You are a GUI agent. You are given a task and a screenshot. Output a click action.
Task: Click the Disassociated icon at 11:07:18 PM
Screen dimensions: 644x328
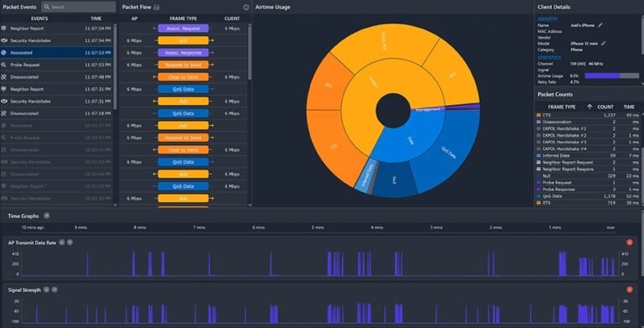click(x=4, y=113)
